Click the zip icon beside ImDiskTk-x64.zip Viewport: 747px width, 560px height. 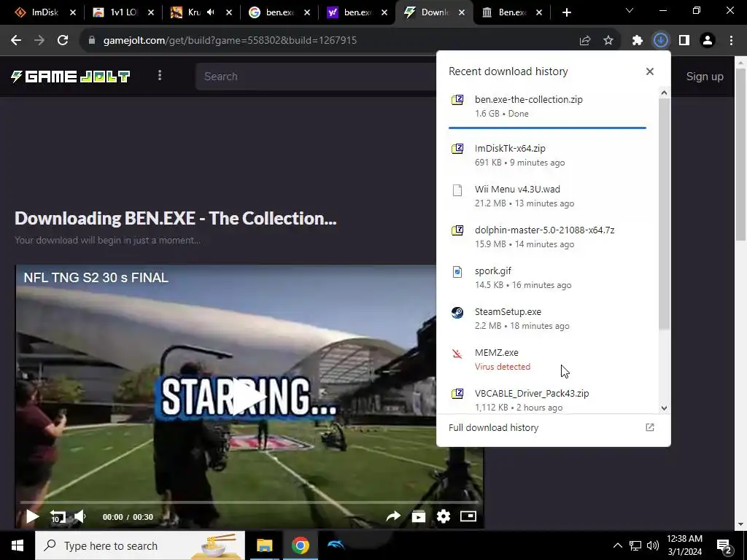coord(457,149)
